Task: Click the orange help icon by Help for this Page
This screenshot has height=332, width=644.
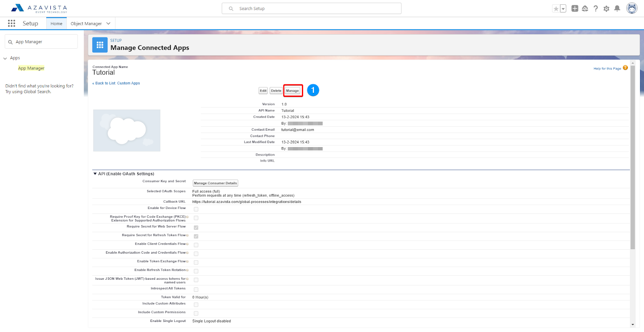Action: coord(625,68)
